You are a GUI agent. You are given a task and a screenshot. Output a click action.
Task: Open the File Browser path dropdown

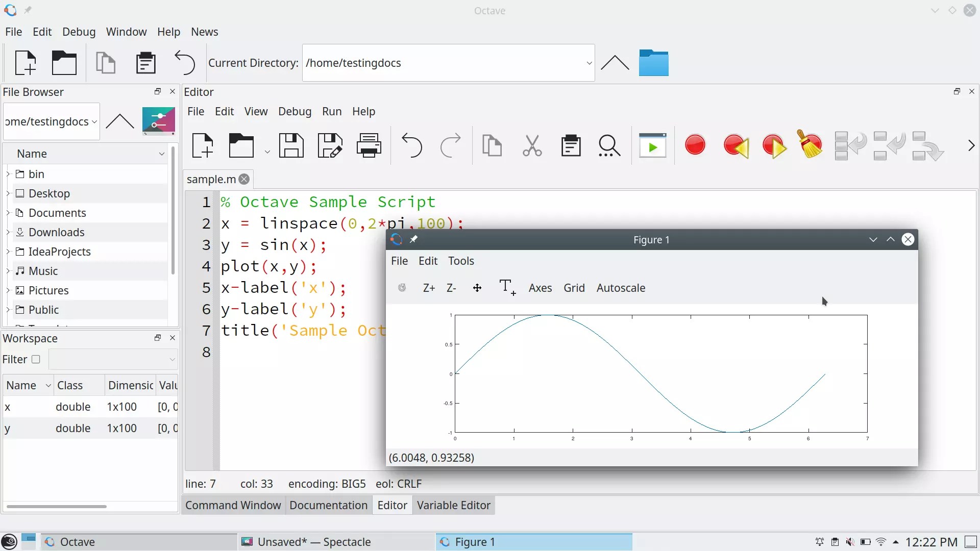coord(94,122)
